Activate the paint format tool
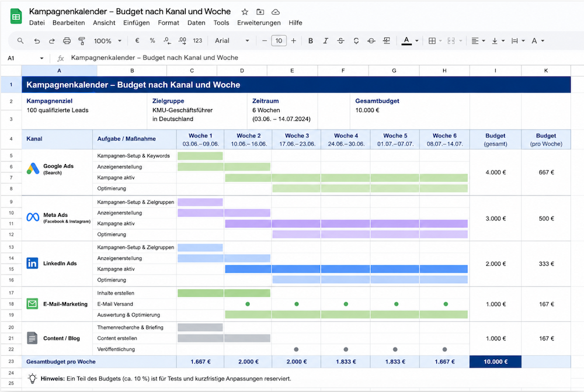584x392 pixels. coord(82,41)
